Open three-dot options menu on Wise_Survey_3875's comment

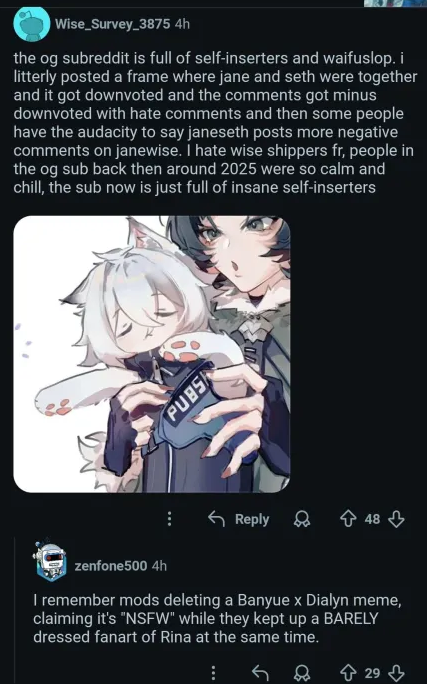170,519
